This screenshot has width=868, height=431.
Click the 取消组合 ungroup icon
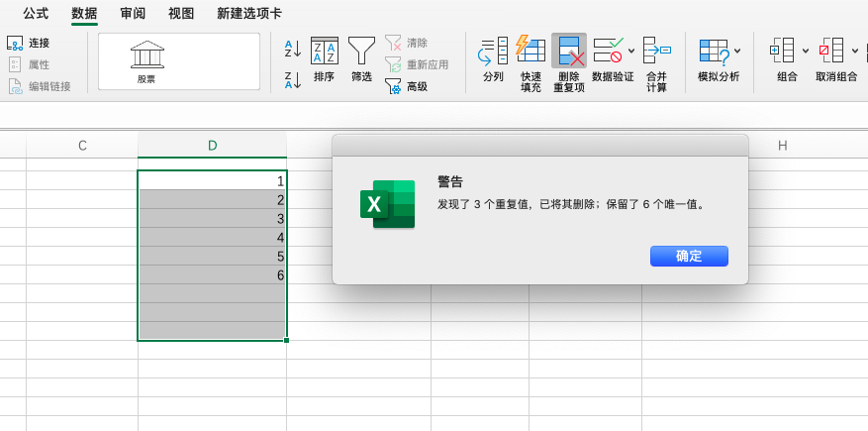click(x=831, y=51)
